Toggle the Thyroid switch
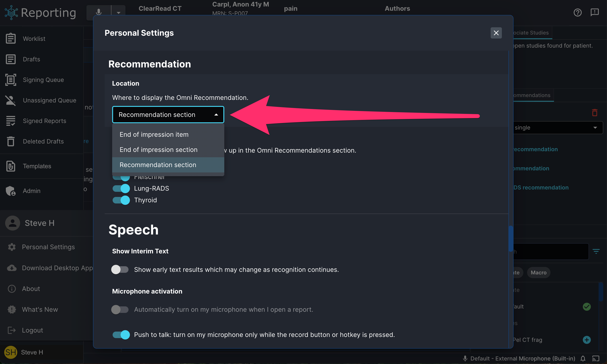 click(x=121, y=200)
